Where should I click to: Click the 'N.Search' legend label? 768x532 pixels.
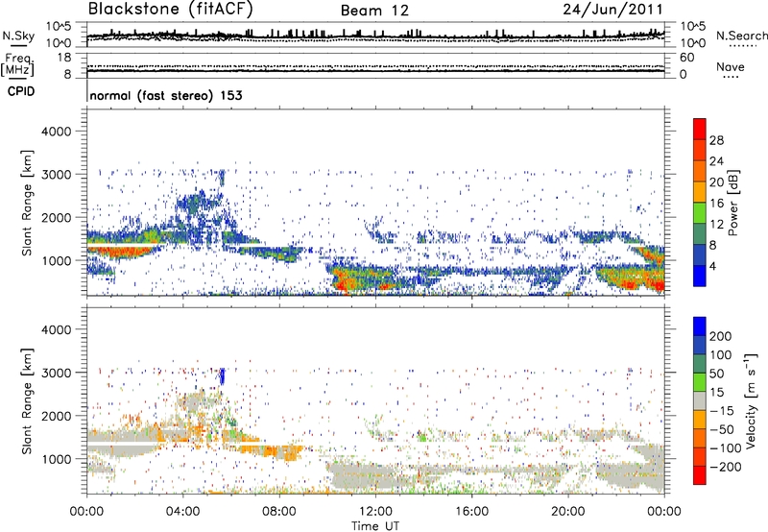(x=741, y=36)
